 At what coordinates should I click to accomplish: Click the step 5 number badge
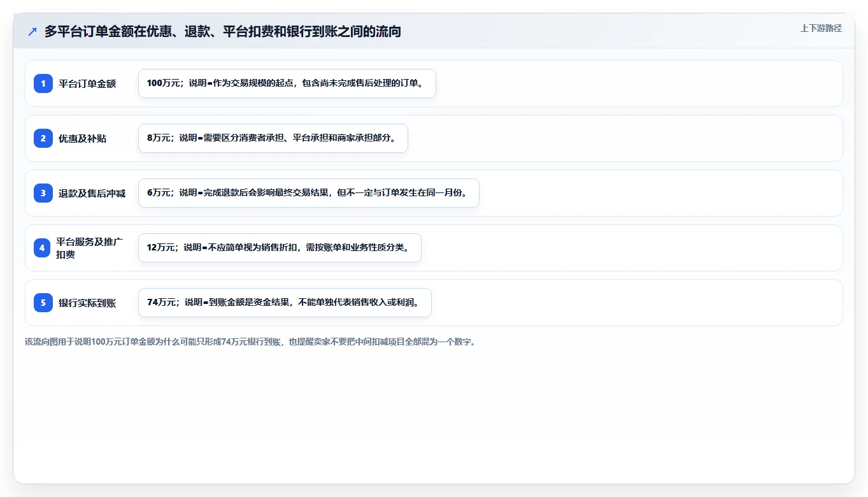pos(43,303)
